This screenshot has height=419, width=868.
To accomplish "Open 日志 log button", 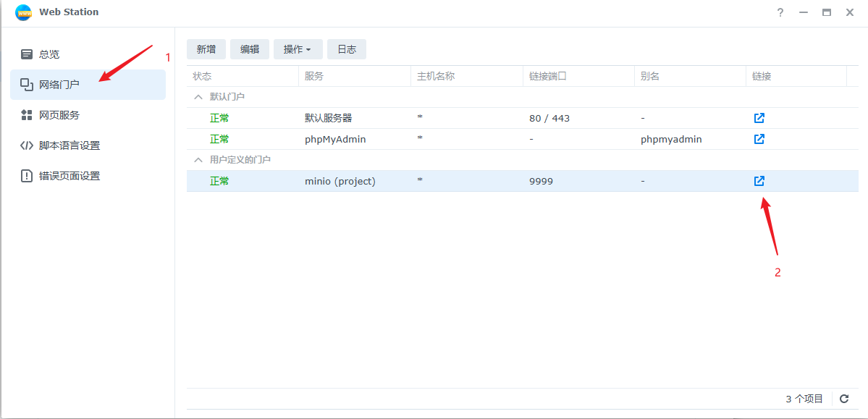I will (x=347, y=49).
